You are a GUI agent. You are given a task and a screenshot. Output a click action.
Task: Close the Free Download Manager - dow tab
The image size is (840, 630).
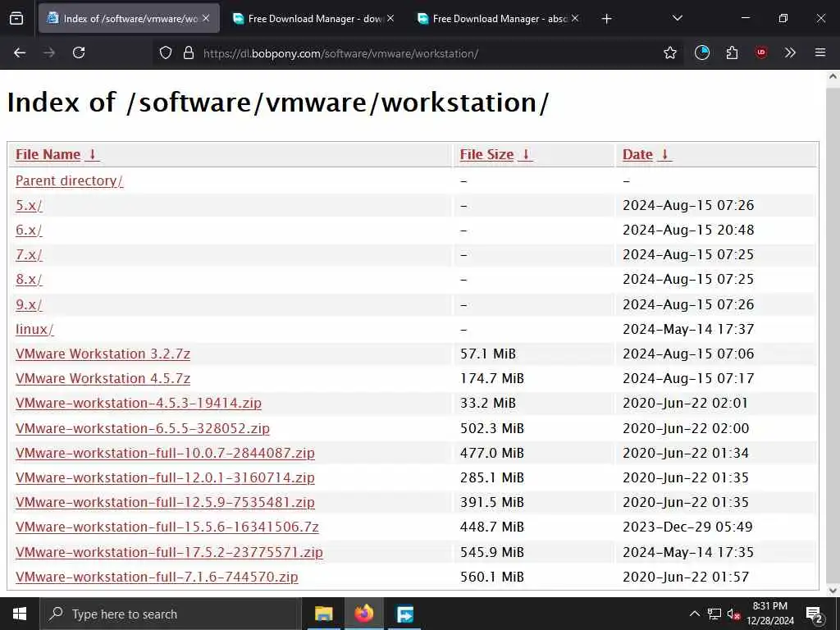pyautogui.click(x=390, y=18)
